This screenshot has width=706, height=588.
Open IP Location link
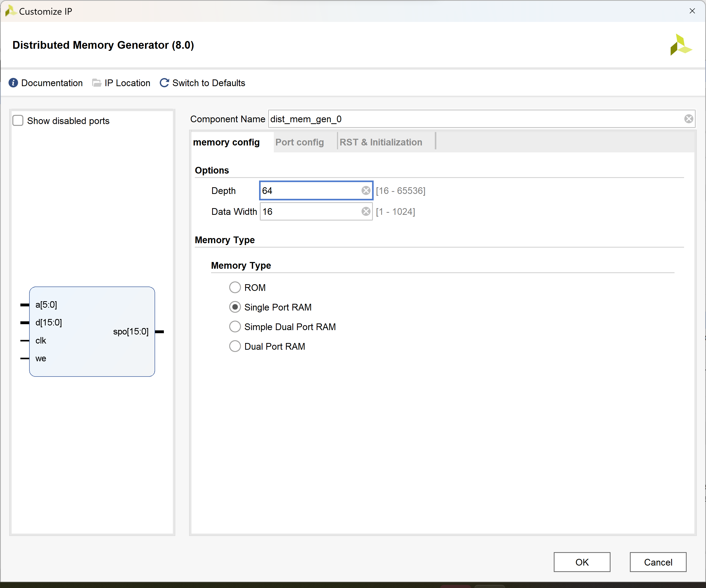127,83
